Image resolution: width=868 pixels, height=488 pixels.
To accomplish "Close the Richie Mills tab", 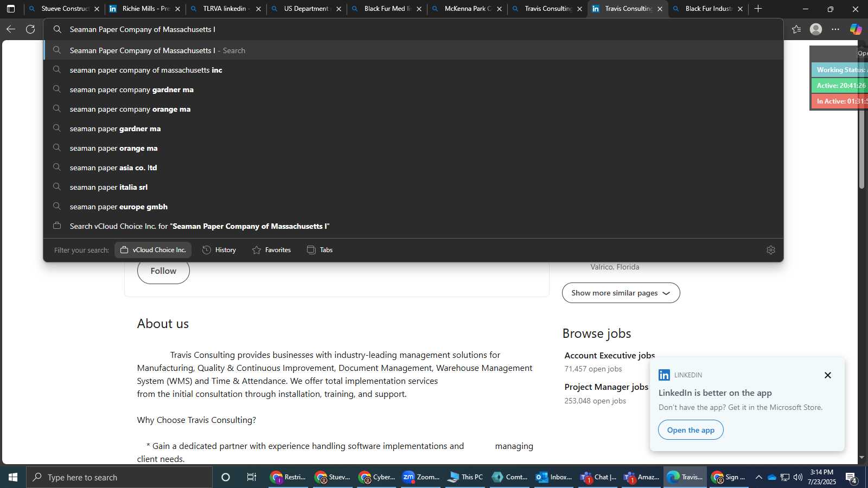I will coord(177,9).
